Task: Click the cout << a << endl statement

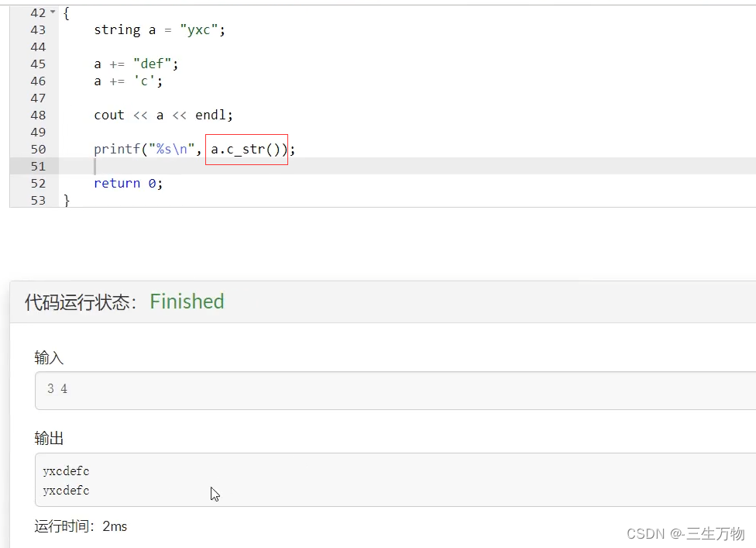Action: coord(163,115)
